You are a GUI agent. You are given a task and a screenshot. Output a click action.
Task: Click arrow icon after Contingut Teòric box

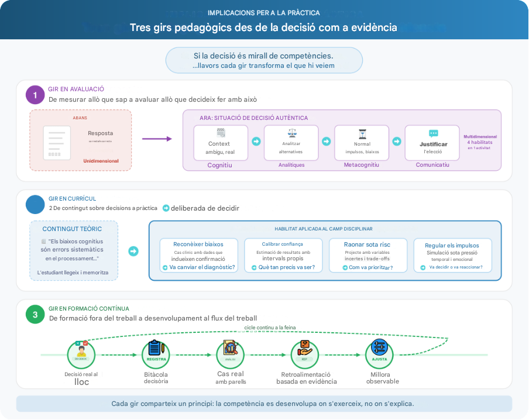[133, 251]
